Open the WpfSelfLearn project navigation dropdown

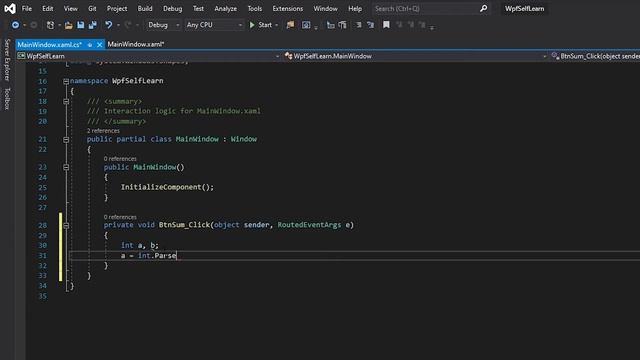[148, 56]
